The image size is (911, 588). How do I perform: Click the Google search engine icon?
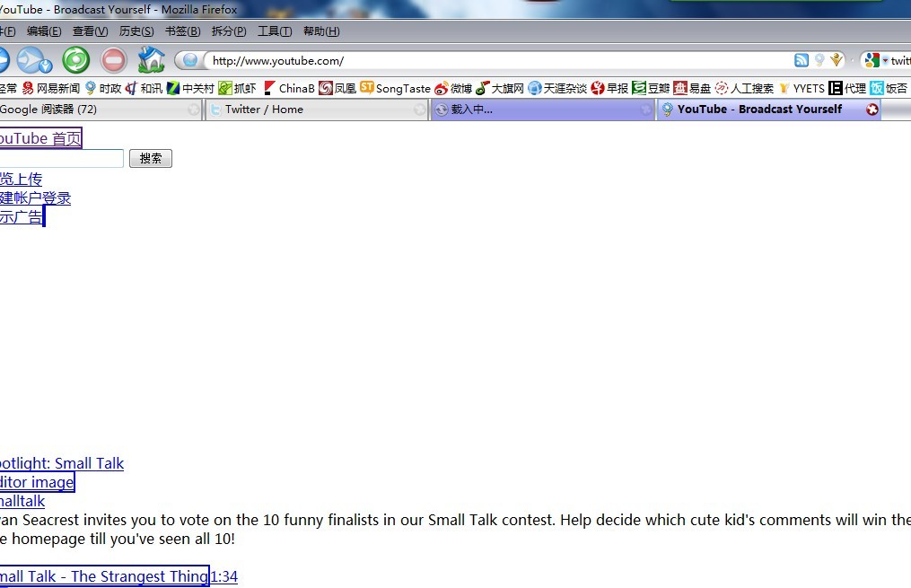[872, 60]
